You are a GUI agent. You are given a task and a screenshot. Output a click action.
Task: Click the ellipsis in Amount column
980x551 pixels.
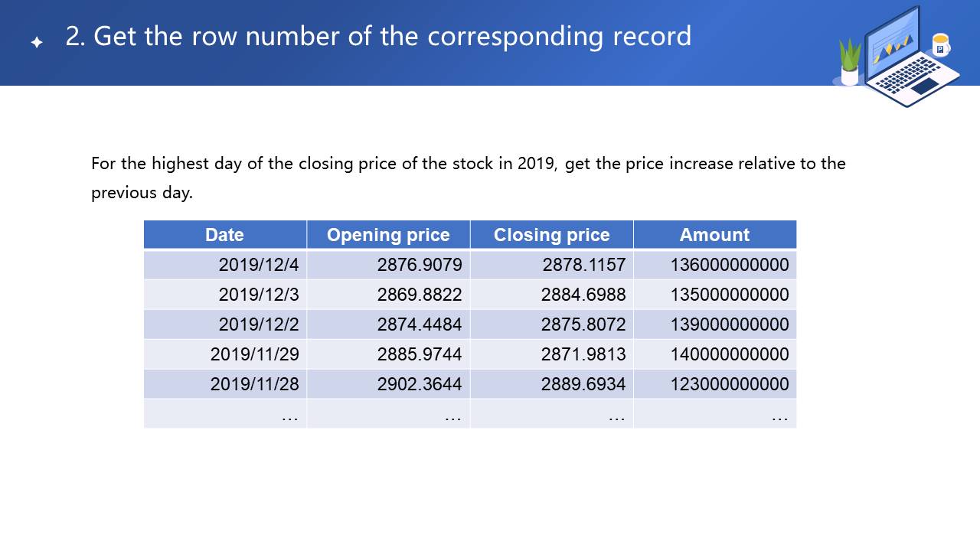tap(779, 415)
